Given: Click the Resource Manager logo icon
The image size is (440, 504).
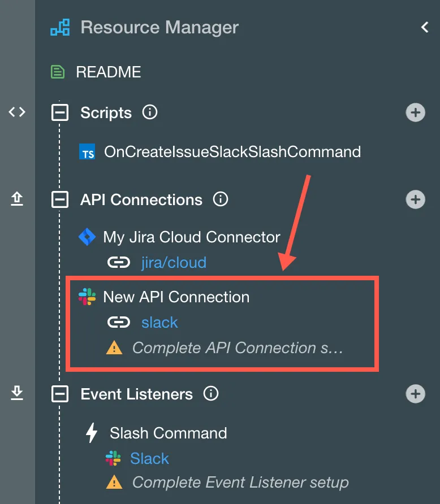Looking at the screenshot, I should (60, 27).
